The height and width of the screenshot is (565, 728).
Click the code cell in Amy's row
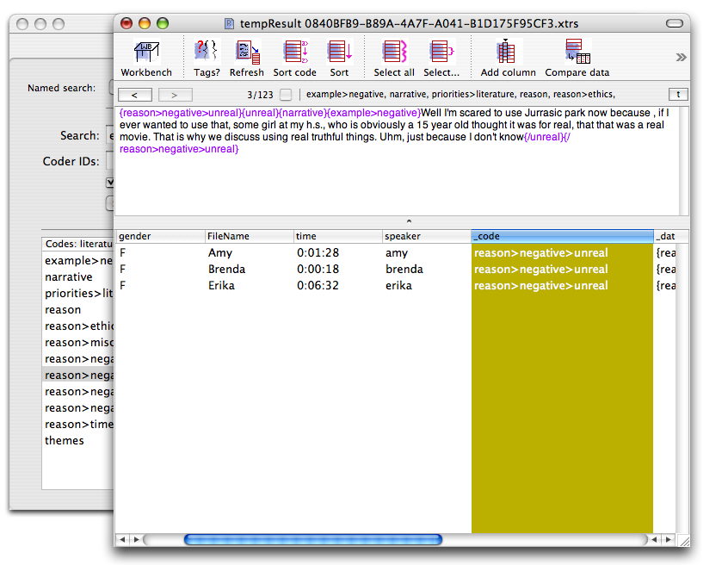coord(562,252)
